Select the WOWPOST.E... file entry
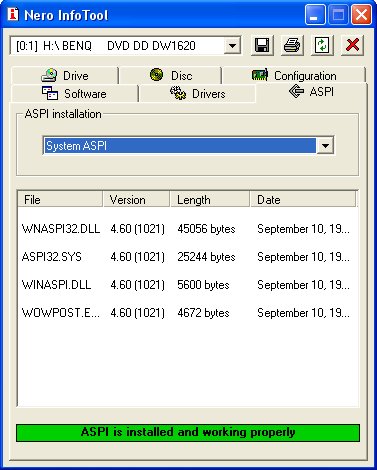The image size is (377, 470). [x=60, y=313]
